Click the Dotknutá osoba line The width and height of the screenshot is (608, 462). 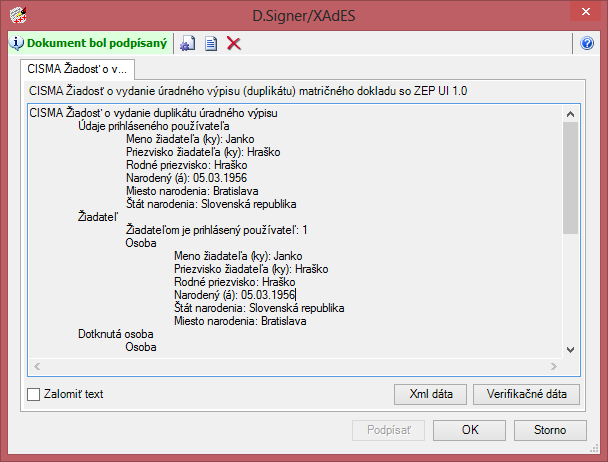pyautogui.click(x=116, y=334)
